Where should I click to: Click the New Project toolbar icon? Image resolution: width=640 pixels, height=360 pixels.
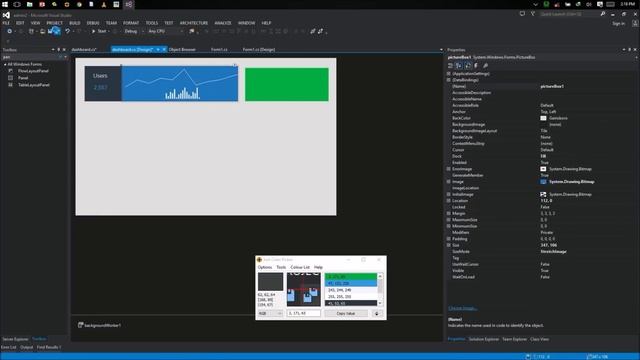pyautogui.click(x=31, y=31)
